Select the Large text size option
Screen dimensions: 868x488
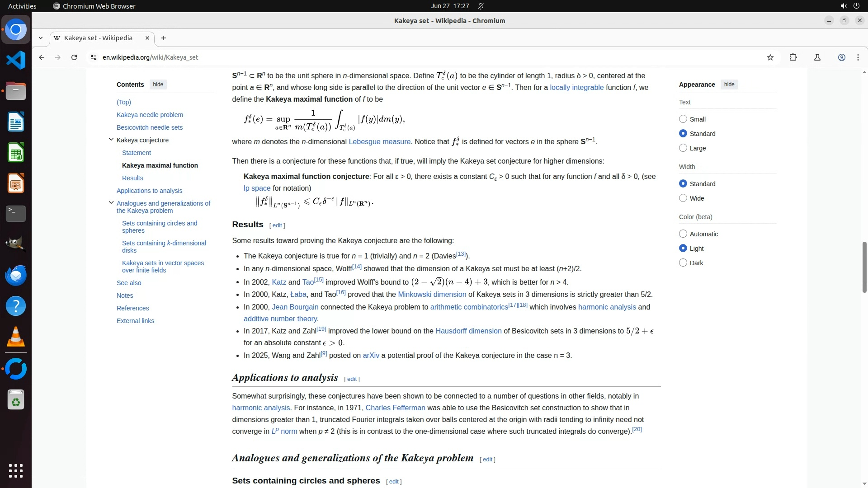pos(683,148)
